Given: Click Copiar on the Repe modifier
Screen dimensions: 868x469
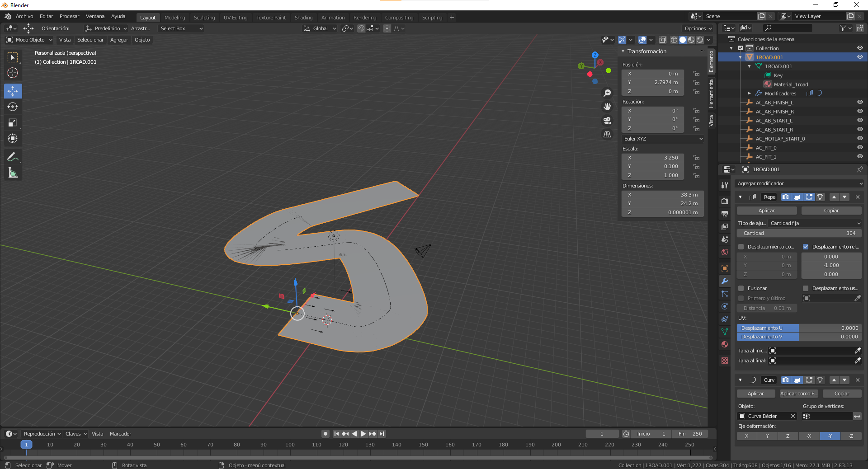Looking at the screenshot, I should tap(831, 211).
